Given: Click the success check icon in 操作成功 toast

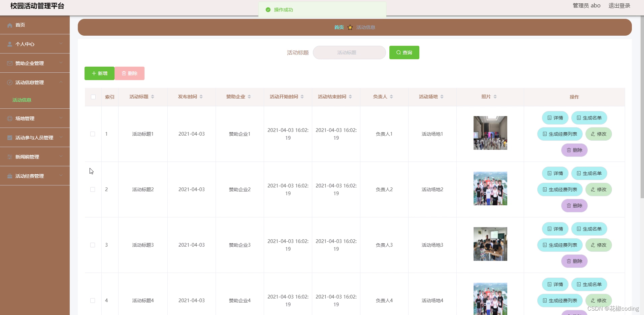Looking at the screenshot, I should (x=268, y=10).
